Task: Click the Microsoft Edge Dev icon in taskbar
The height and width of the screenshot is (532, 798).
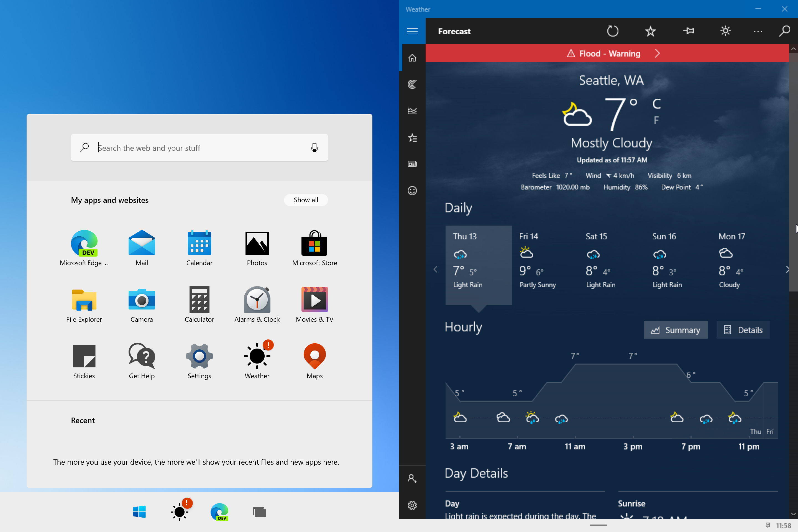Action: pyautogui.click(x=219, y=512)
